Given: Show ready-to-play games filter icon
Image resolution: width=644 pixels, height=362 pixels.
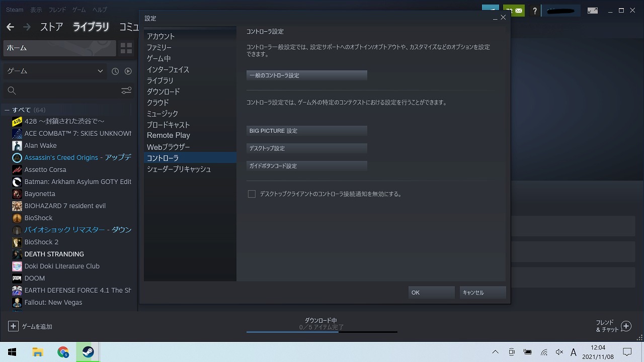Looking at the screenshot, I should pyautogui.click(x=128, y=71).
